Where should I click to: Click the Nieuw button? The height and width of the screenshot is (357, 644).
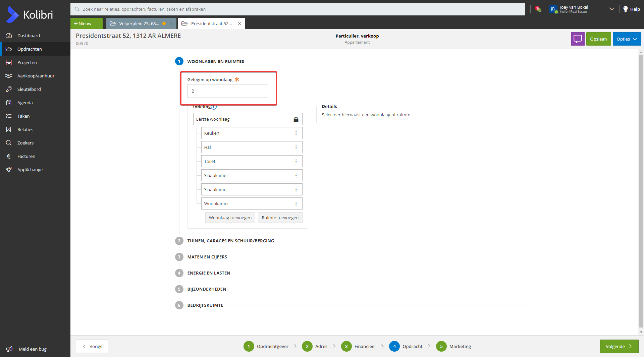coord(87,23)
